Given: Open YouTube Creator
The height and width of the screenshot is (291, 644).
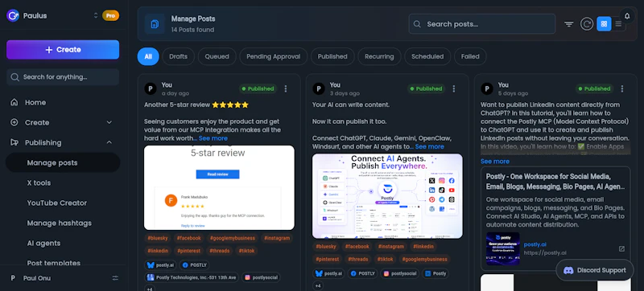Looking at the screenshot, I should coord(57,203).
